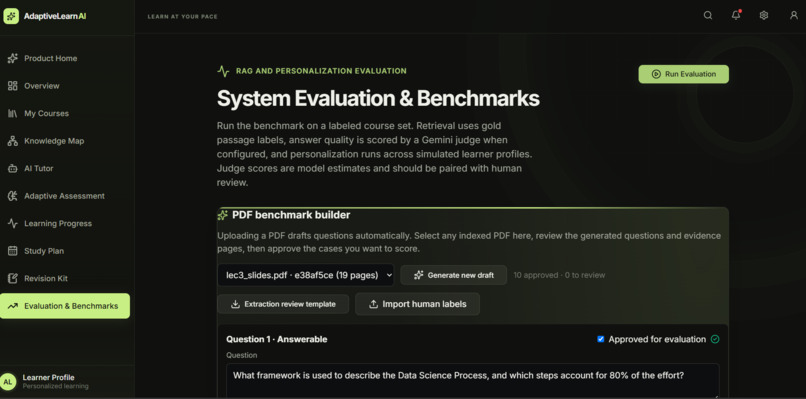Navigate to My Courses
The width and height of the screenshot is (806, 399).
tap(65, 113)
